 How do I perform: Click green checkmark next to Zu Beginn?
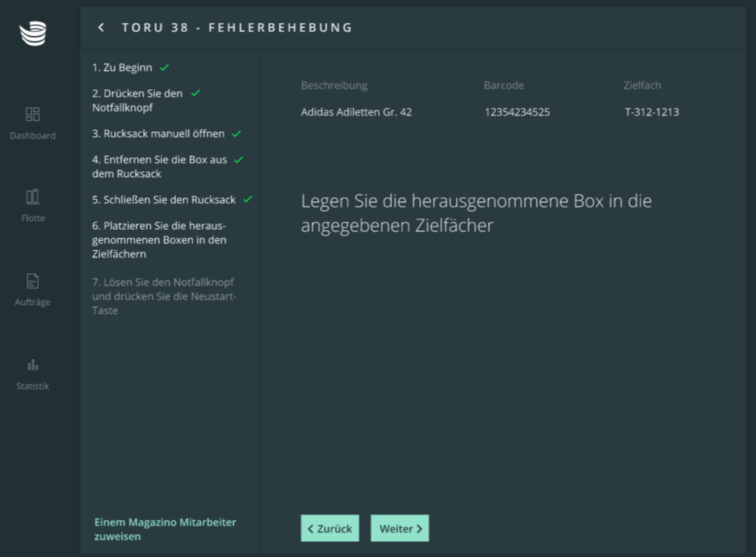(x=164, y=68)
